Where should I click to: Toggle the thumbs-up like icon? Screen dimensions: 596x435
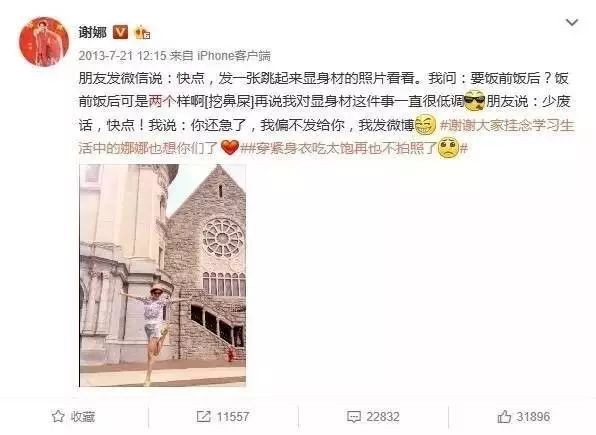coord(504,416)
